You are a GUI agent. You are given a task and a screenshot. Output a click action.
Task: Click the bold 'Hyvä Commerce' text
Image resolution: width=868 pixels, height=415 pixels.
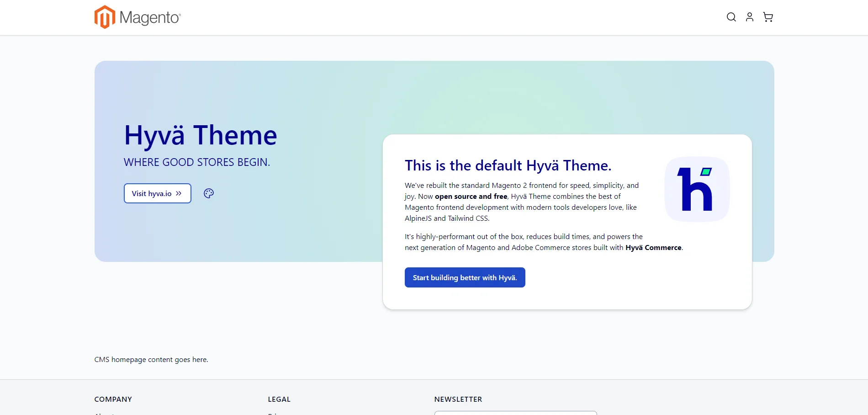point(653,248)
